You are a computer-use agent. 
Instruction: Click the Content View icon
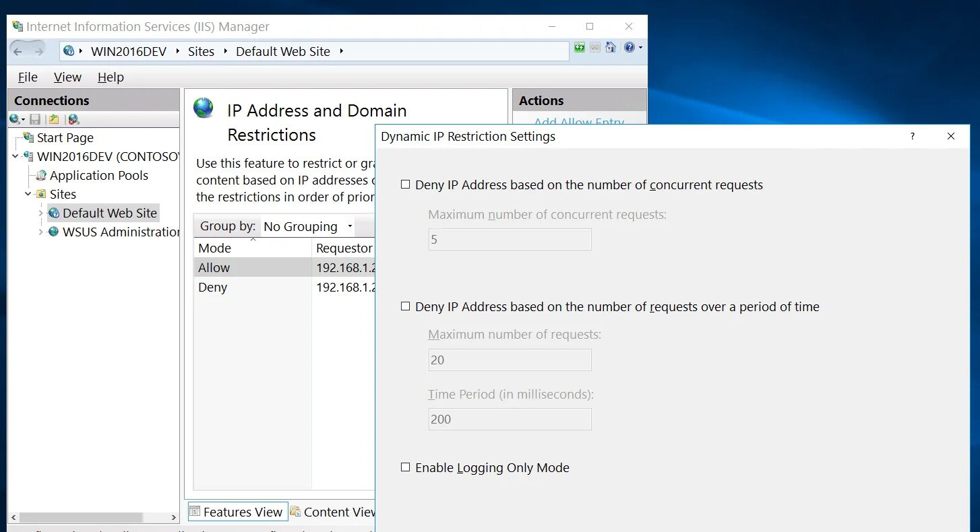pyautogui.click(x=295, y=511)
